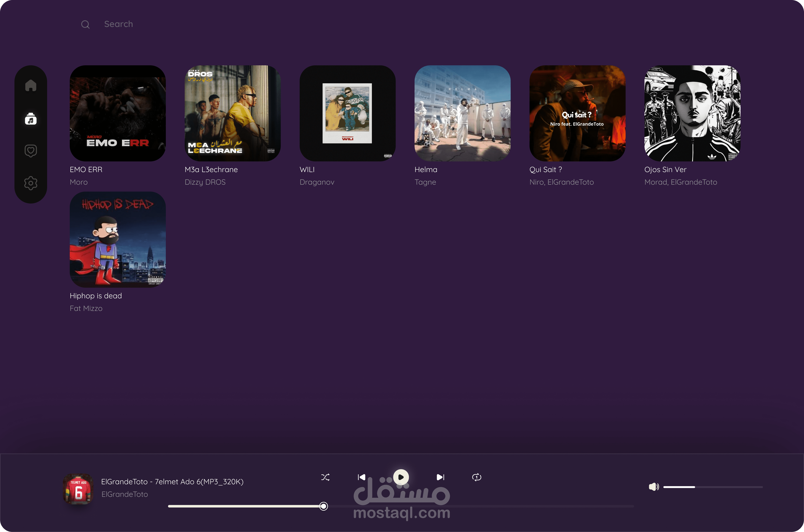The height and width of the screenshot is (532, 804).
Task: Open the WILI album cover
Action: pyautogui.click(x=347, y=113)
